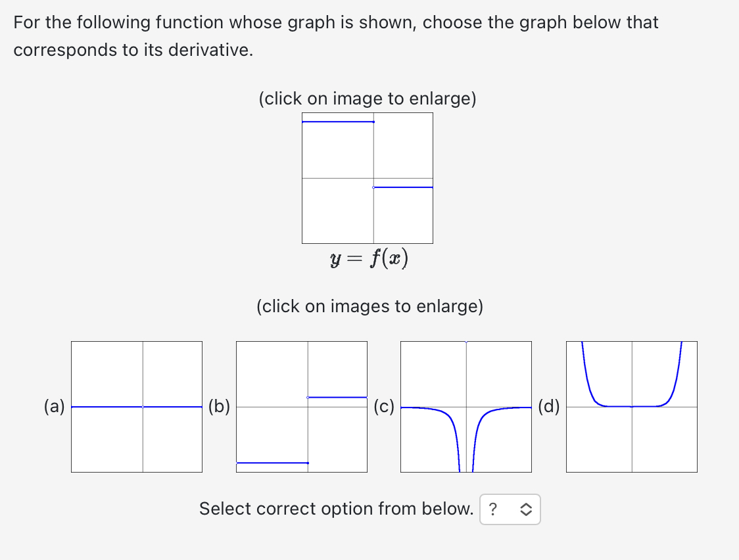739x560 pixels.
Task: Enlarge the graph for option (d)
Action: pos(631,406)
